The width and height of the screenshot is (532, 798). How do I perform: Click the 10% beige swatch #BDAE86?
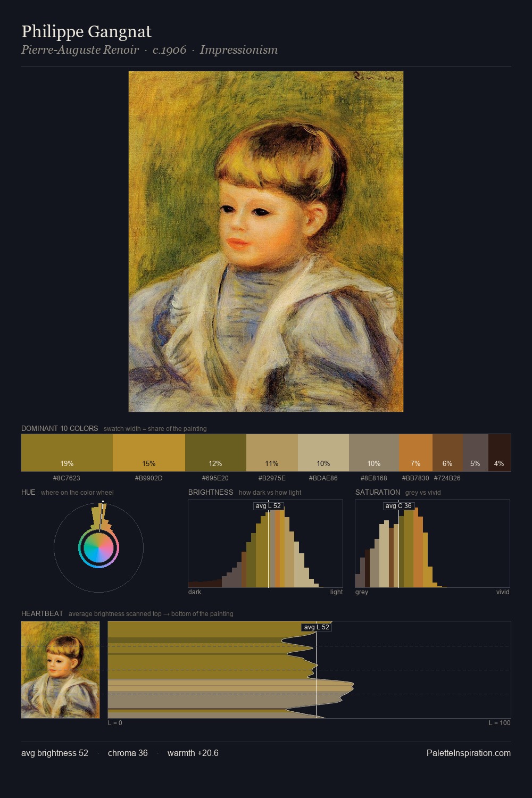323,453
